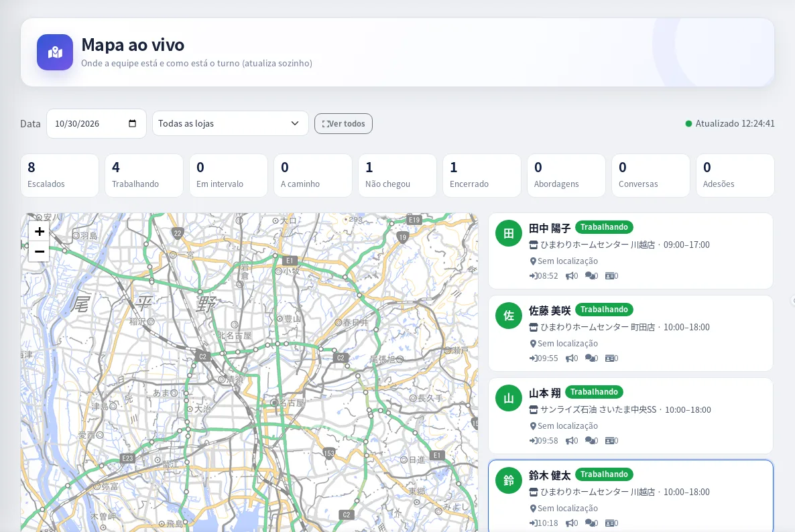
Task: Click the 08:52 check-in time
Action: click(548, 276)
